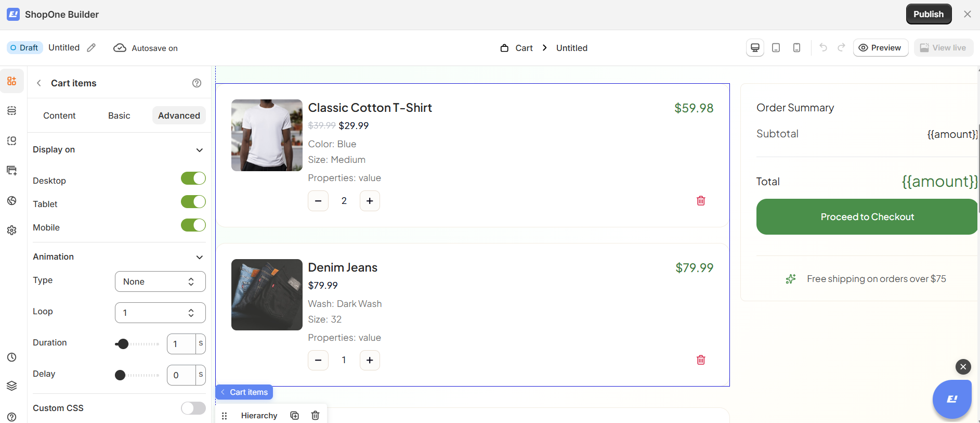The image size is (980, 423).
Task: Duplicate the Cart items element
Action: click(295, 415)
